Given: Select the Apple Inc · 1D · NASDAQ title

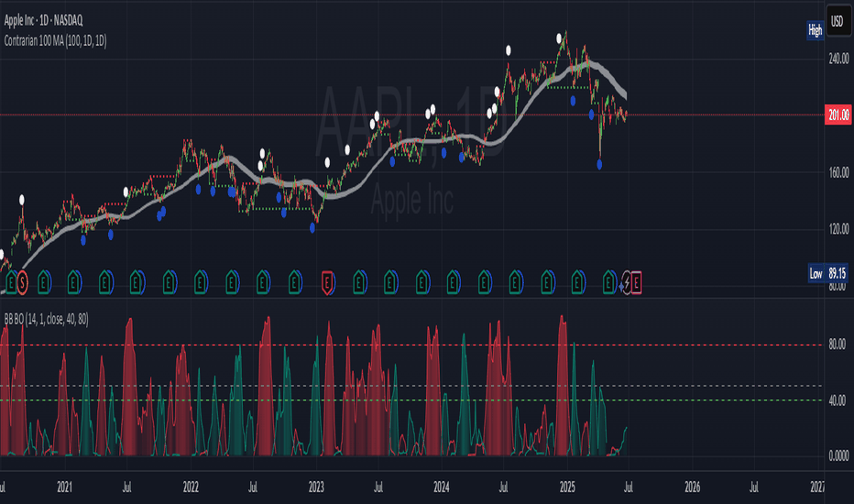Looking at the screenshot, I should coord(44,21).
